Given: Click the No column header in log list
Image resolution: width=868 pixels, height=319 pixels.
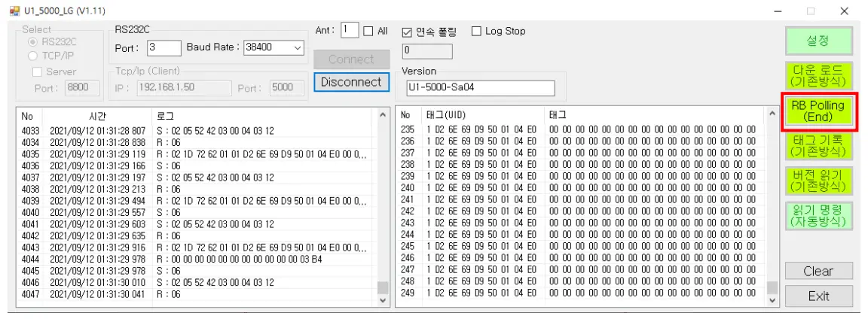Looking at the screenshot, I should coord(30,116).
